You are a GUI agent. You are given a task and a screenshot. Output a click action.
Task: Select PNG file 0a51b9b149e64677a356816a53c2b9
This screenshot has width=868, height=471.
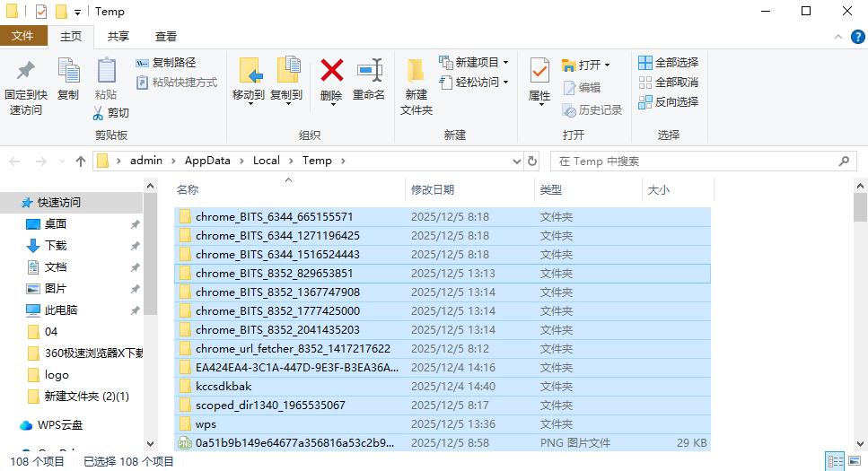point(443,443)
